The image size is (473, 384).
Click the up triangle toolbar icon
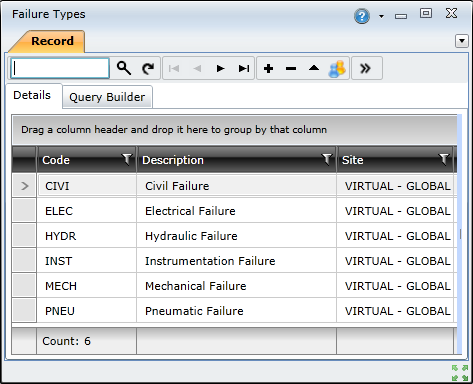click(314, 68)
